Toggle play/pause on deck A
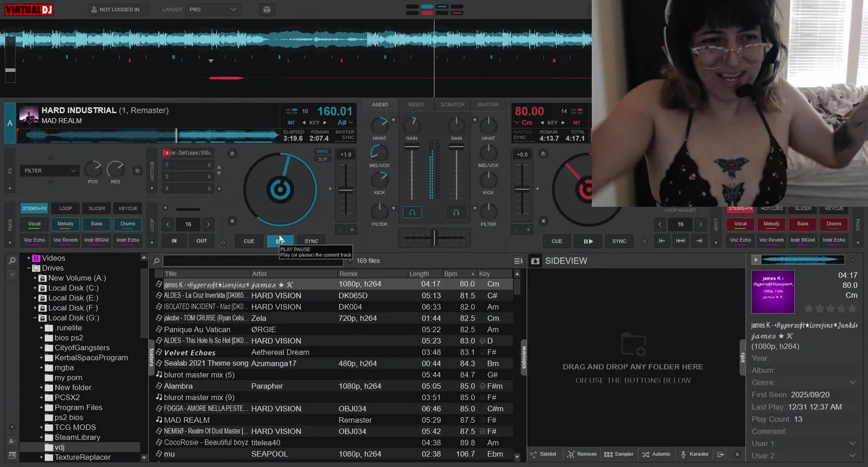The width and height of the screenshot is (868, 467). click(280, 241)
